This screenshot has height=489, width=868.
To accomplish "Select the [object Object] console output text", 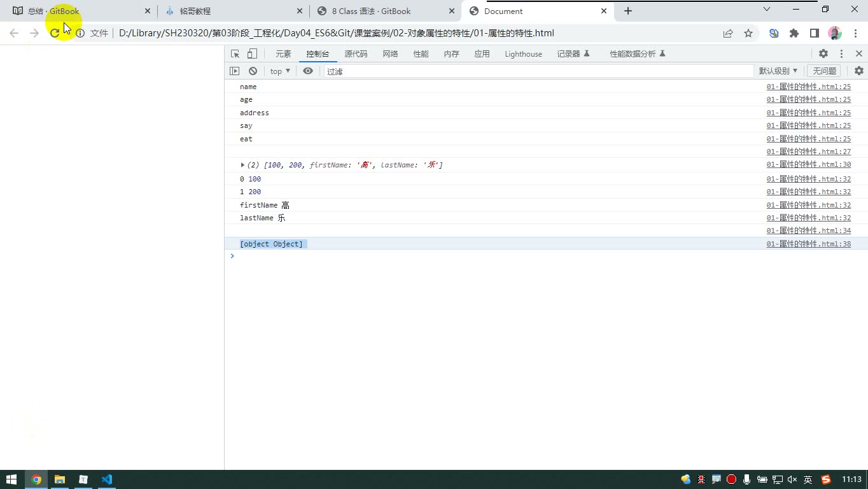I will tap(271, 244).
